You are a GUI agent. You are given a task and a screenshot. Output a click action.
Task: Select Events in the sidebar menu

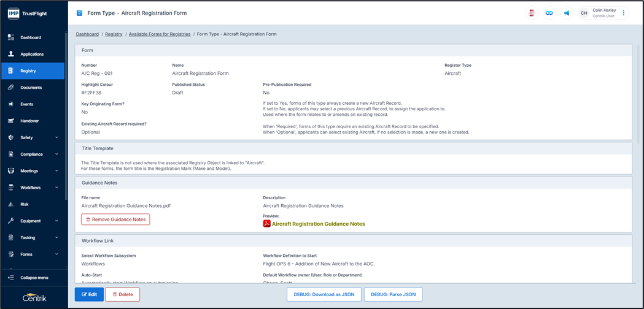27,104
